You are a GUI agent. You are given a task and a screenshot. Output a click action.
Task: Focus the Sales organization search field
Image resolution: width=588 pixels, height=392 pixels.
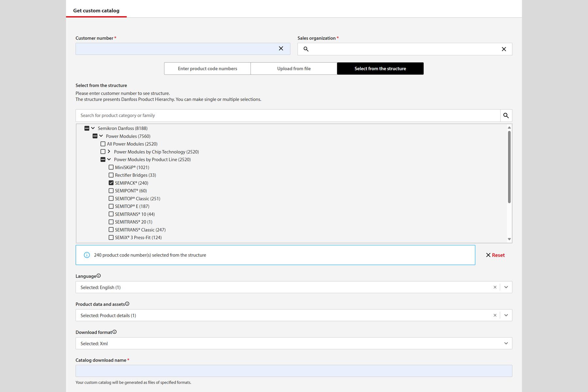point(405,49)
